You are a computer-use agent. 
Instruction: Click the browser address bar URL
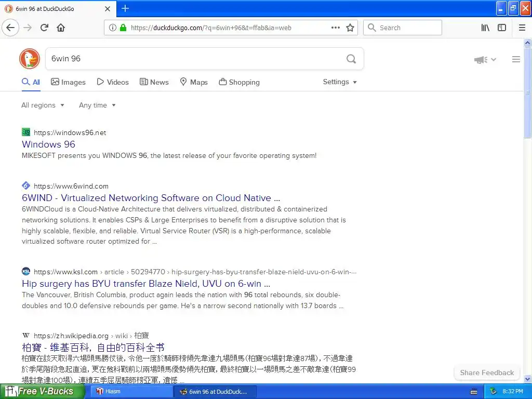tap(211, 28)
